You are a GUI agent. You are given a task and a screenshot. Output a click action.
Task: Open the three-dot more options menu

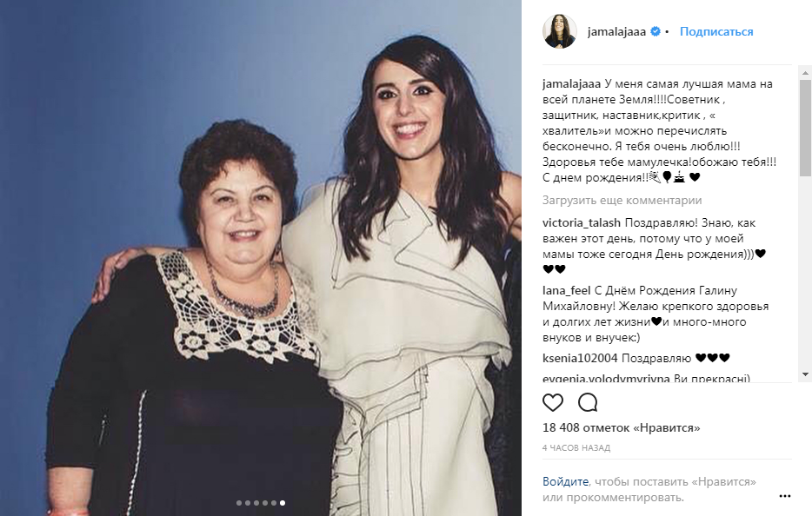pyautogui.click(x=785, y=496)
